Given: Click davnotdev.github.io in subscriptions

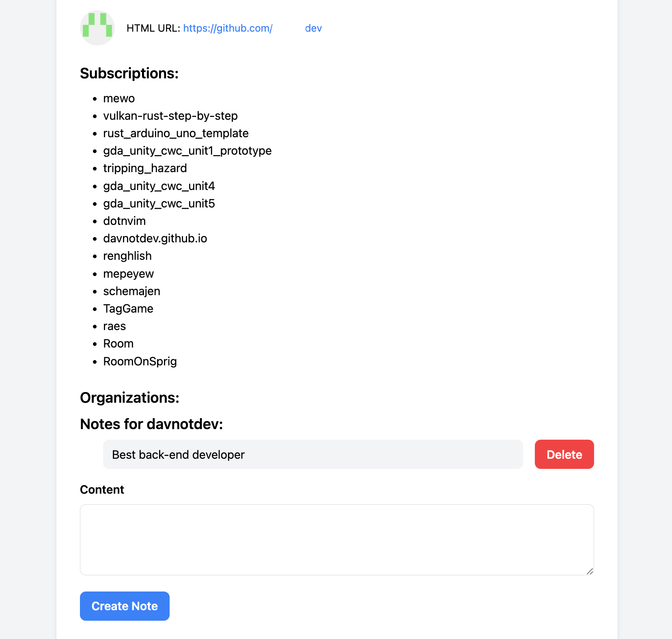Looking at the screenshot, I should [155, 238].
